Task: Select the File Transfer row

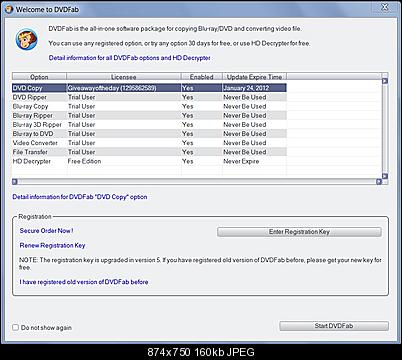Action: point(149,152)
